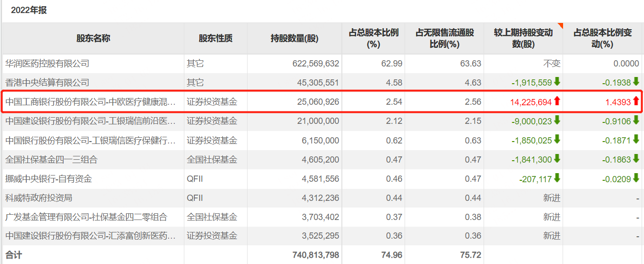644x264 pixels.
Task: Select the 合计 total row label
Action: pos(13,255)
